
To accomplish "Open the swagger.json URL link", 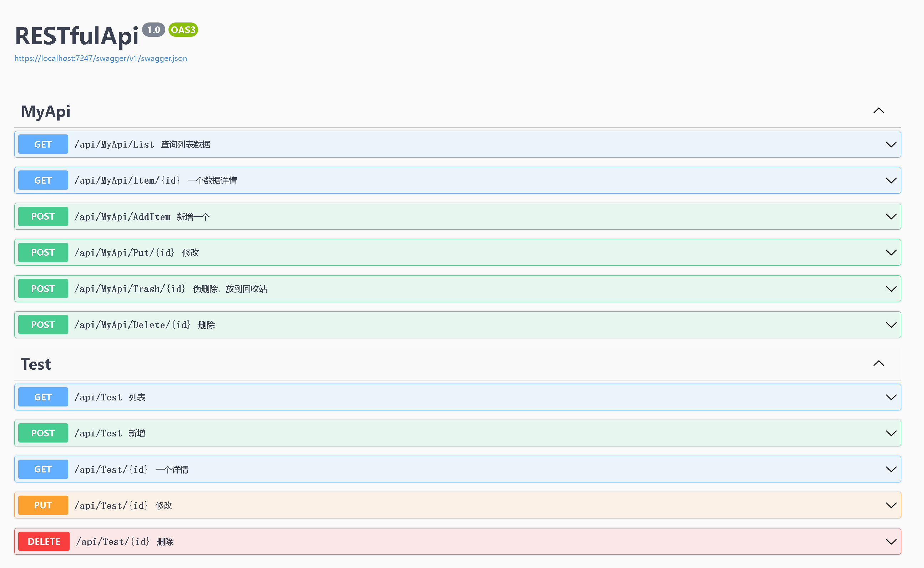I will coord(100,58).
